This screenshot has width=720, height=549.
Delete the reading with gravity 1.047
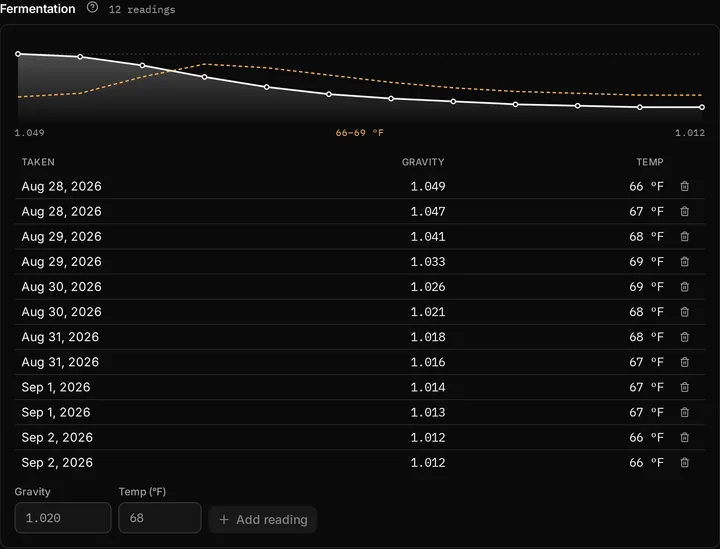pos(684,212)
